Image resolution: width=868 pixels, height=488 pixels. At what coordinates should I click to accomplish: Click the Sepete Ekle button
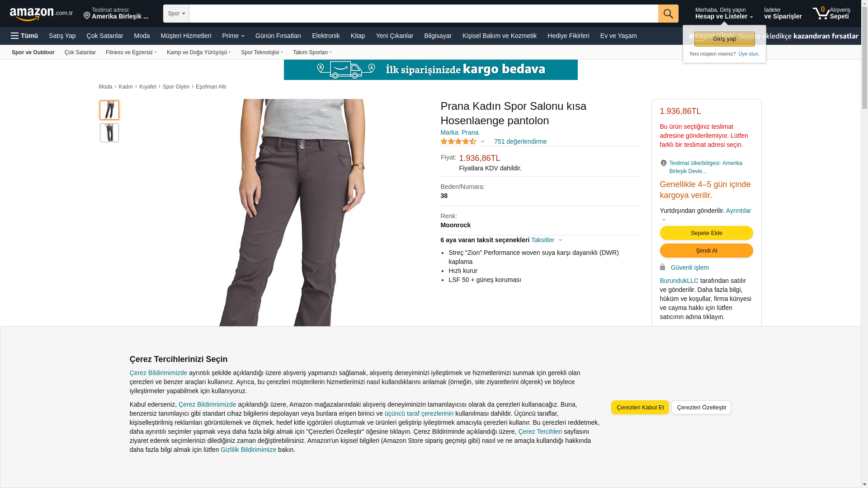point(706,233)
